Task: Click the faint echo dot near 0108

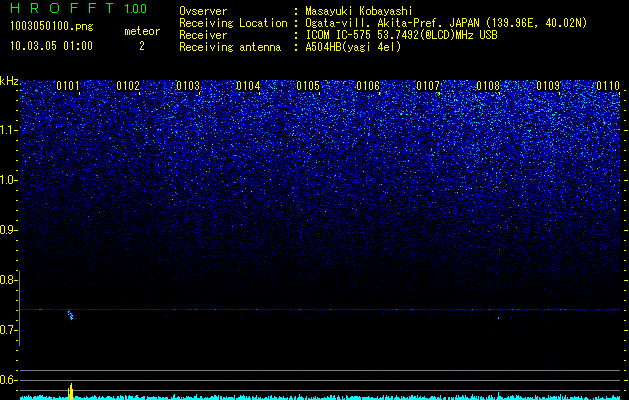Action: (x=498, y=318)
